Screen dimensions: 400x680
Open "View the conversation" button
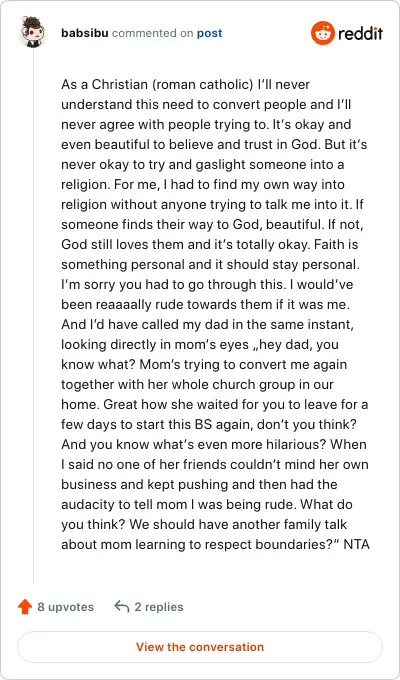[200, 647]
